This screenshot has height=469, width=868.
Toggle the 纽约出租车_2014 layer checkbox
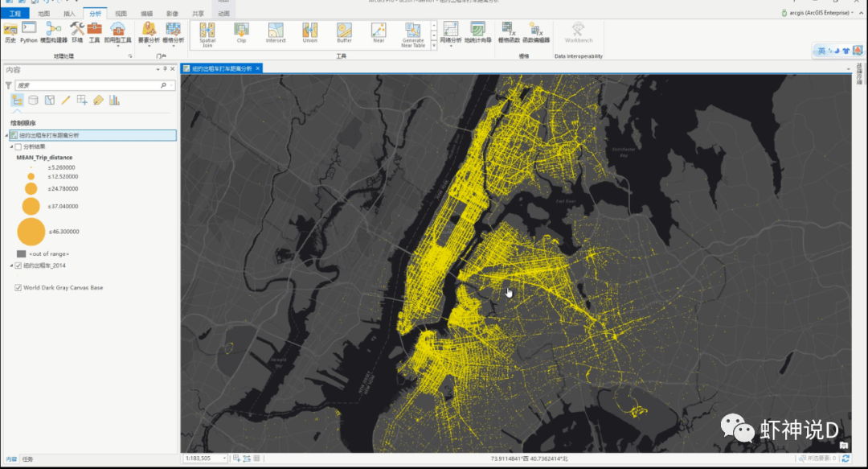18,265
